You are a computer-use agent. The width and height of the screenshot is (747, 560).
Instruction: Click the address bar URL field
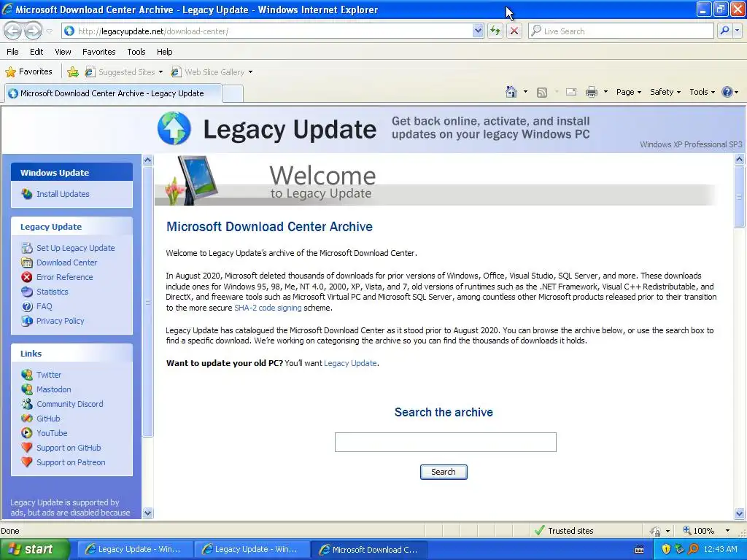[274, 31]
